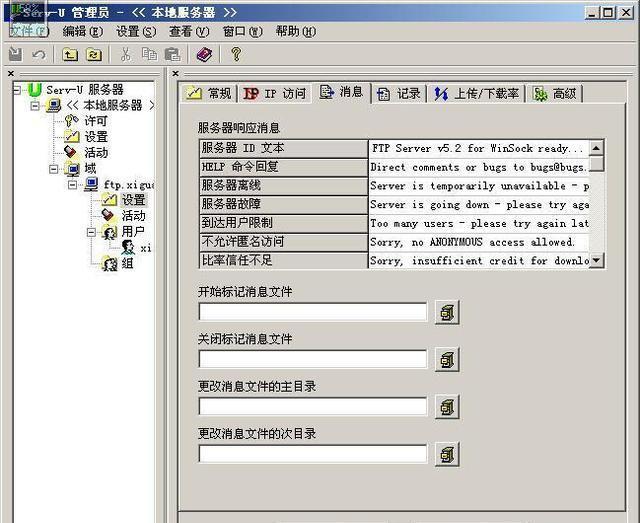Viewport: 640px width, 523px height.
Task: Open the purple help book icon
Action: coord(204,54)
